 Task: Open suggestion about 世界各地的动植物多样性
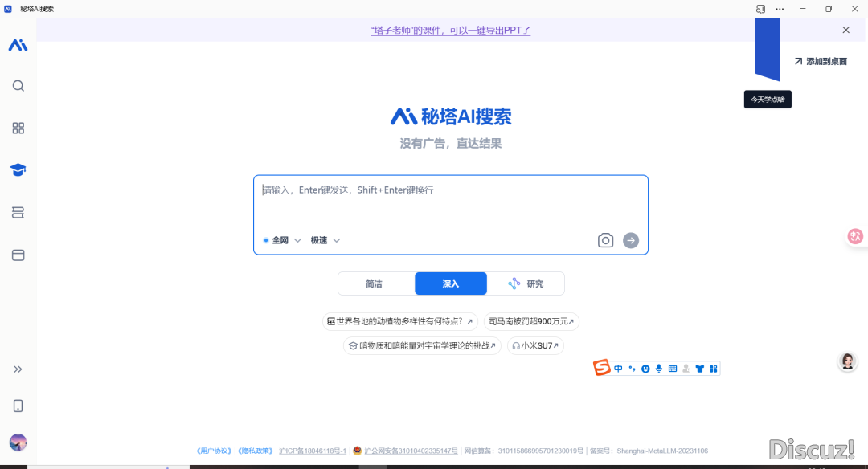pos(399,321)
